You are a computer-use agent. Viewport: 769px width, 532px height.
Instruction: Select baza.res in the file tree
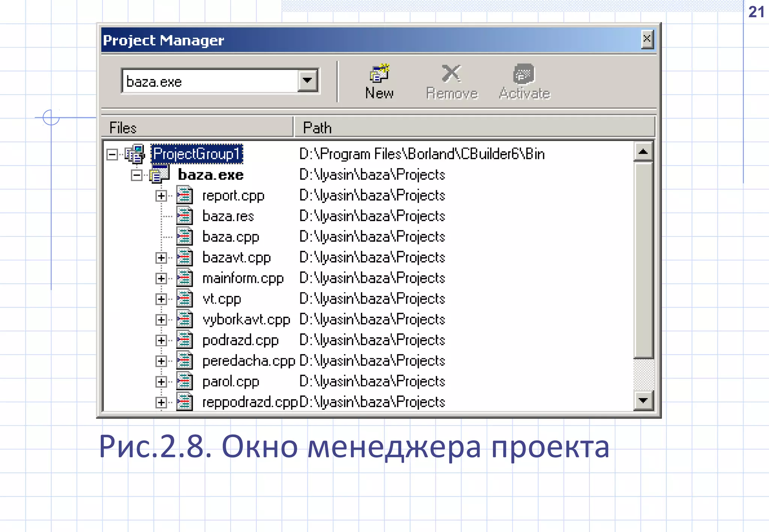228,216
